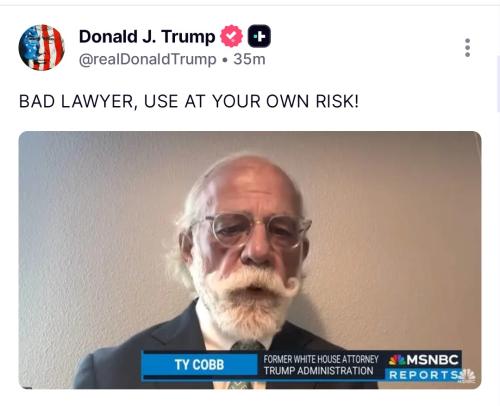Click the red verified checkmark badge

(x=231, y=36)
